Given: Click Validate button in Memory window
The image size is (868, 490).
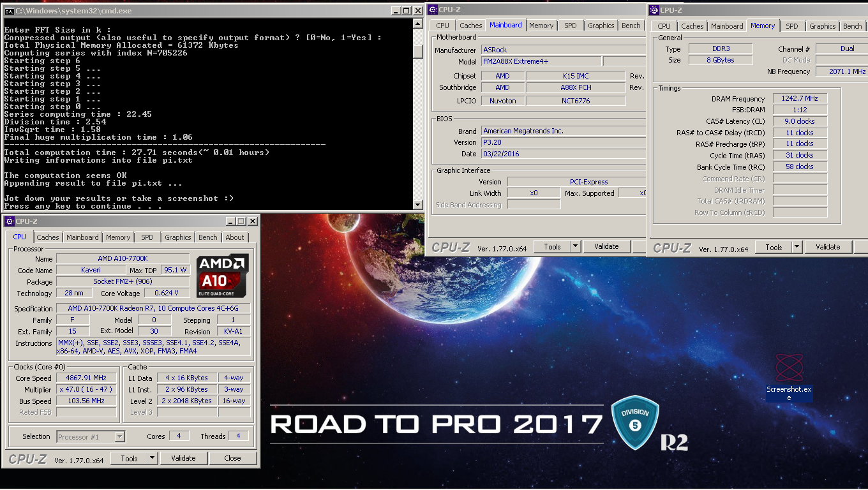Looking at the screenshot, I should point(828,247).
